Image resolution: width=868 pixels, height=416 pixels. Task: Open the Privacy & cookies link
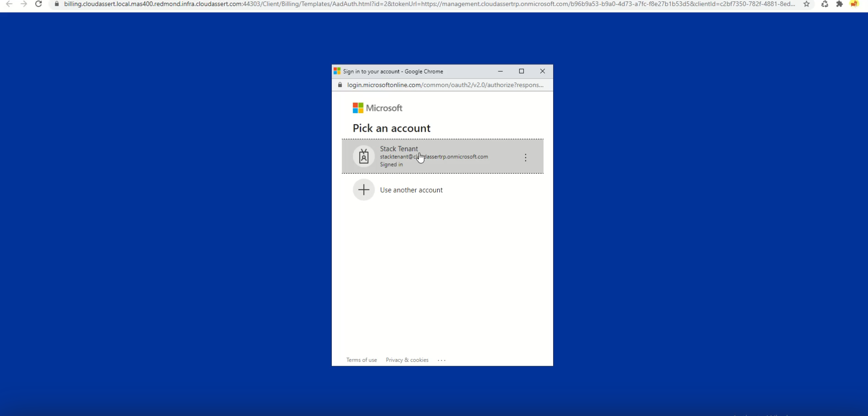(x=407, y=360)
